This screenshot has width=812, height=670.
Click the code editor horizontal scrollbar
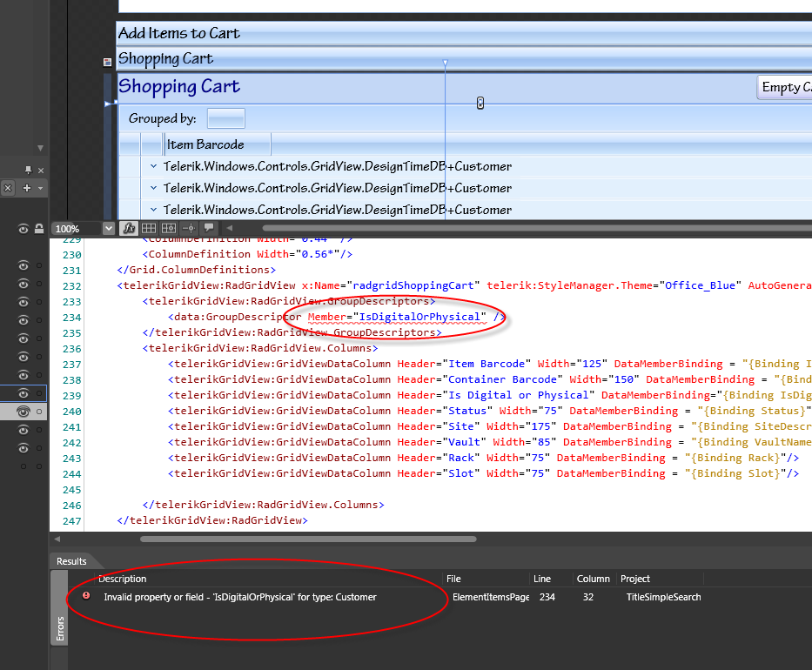click(308, 539)
